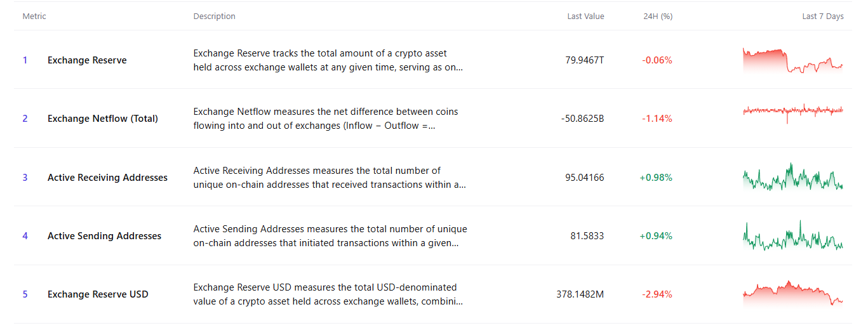This screenshot has height=335, width=868.
Task: View the Exchange Netflow 7-day sparkline chart
Action: [793, 113]
